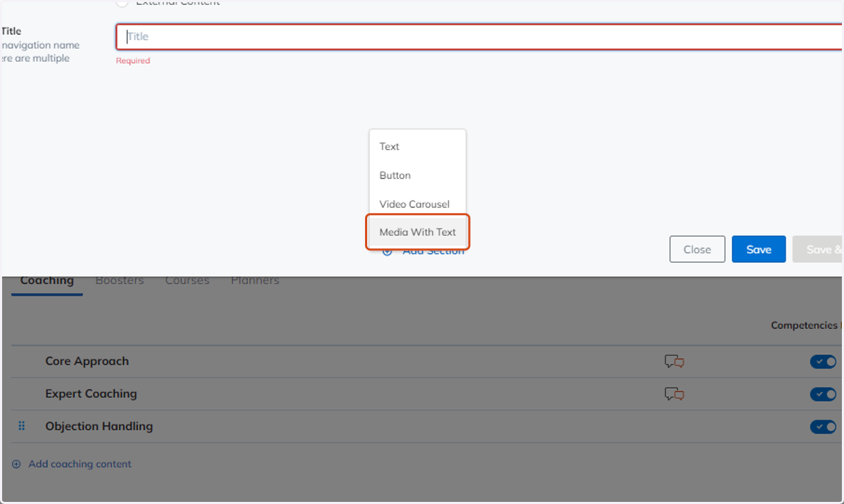Toggle the Objection Handling switch
The width and height of the screenshot is (844, 504).
pos(823,427)
